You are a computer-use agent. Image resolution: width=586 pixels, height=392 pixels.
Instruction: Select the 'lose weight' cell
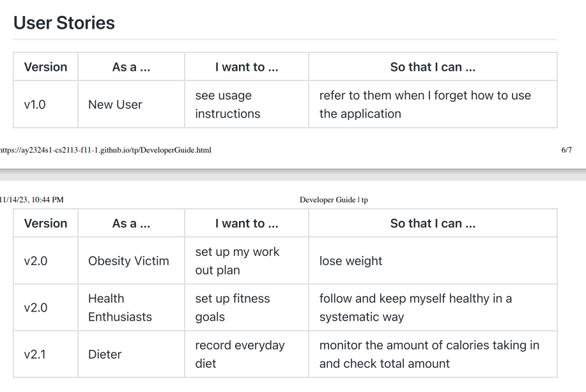pyautogui.click(x=351, y=261)
